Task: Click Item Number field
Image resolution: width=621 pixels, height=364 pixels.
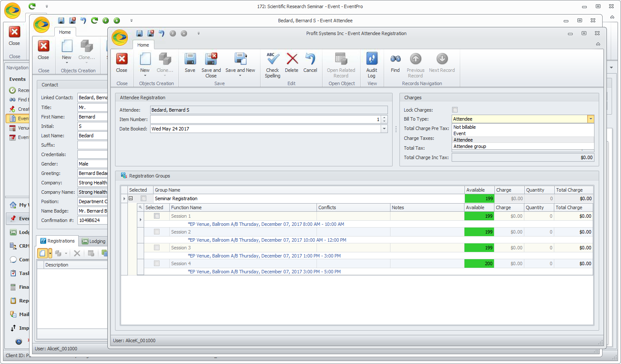Action: (266, 119)
